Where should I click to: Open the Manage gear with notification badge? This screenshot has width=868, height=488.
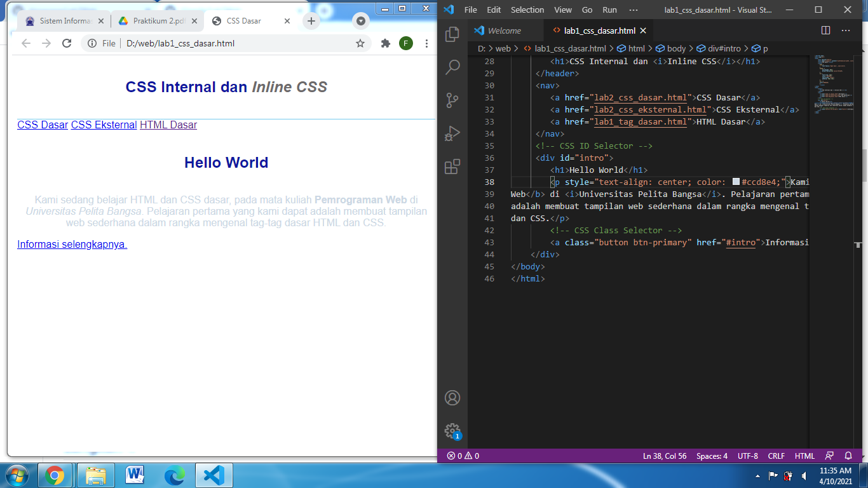452,430
